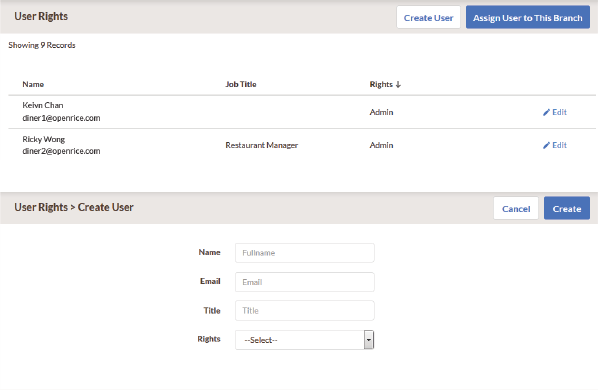Sort by the Rights column arrow

[x=398, y=85]
